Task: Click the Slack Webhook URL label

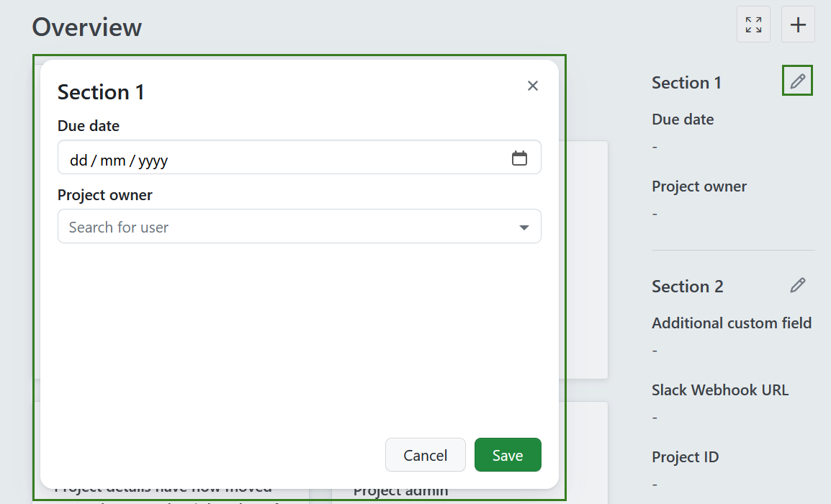Action: 720,390
